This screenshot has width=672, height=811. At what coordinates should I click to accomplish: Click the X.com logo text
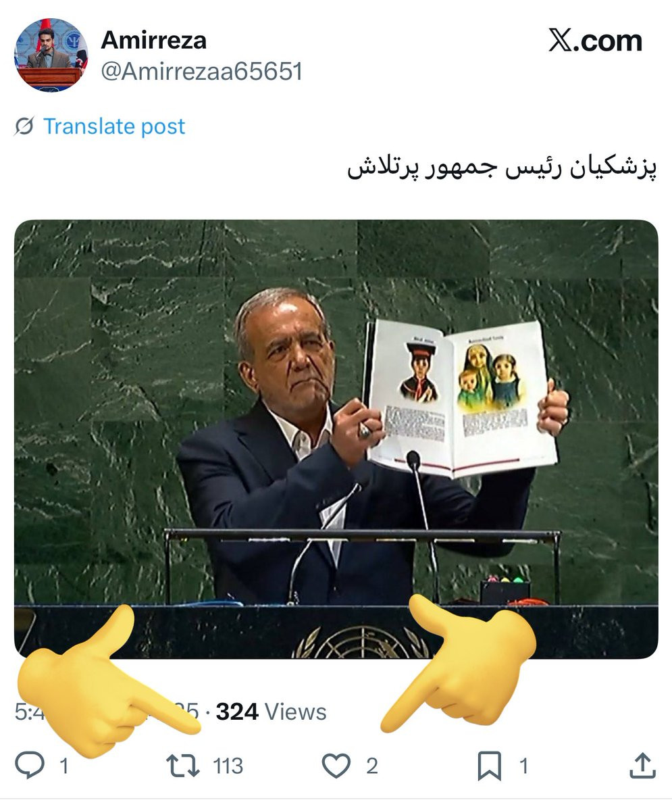[x=595, y=41]
